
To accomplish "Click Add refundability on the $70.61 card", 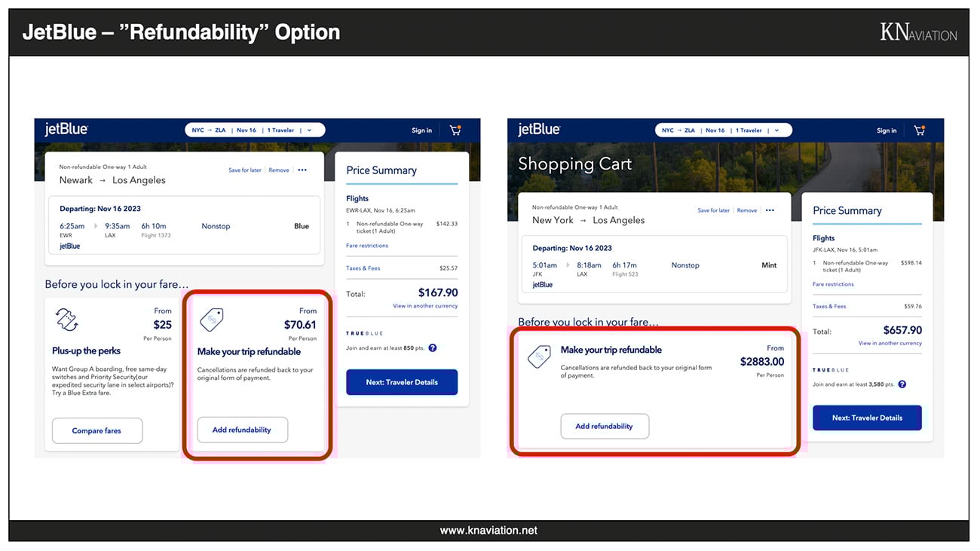I will click(242, 430).
